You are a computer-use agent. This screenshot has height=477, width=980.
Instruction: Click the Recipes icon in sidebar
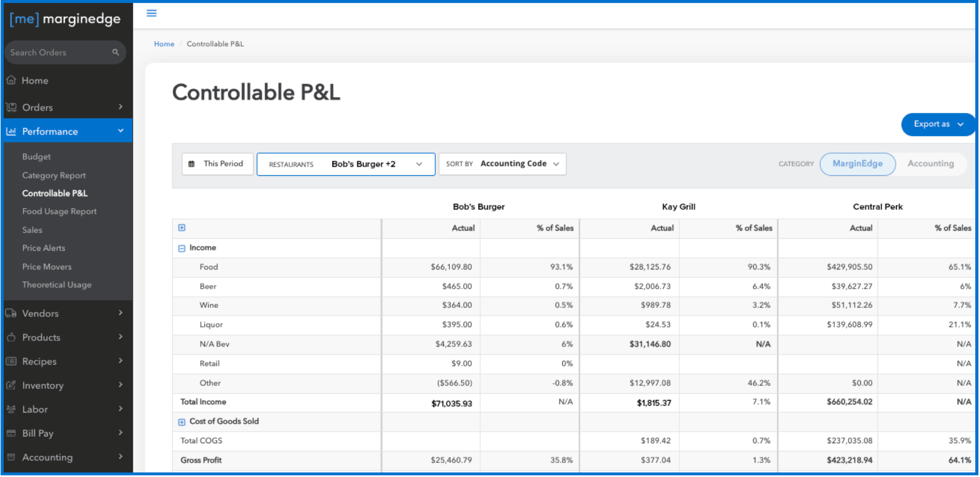tap(11, 361)
